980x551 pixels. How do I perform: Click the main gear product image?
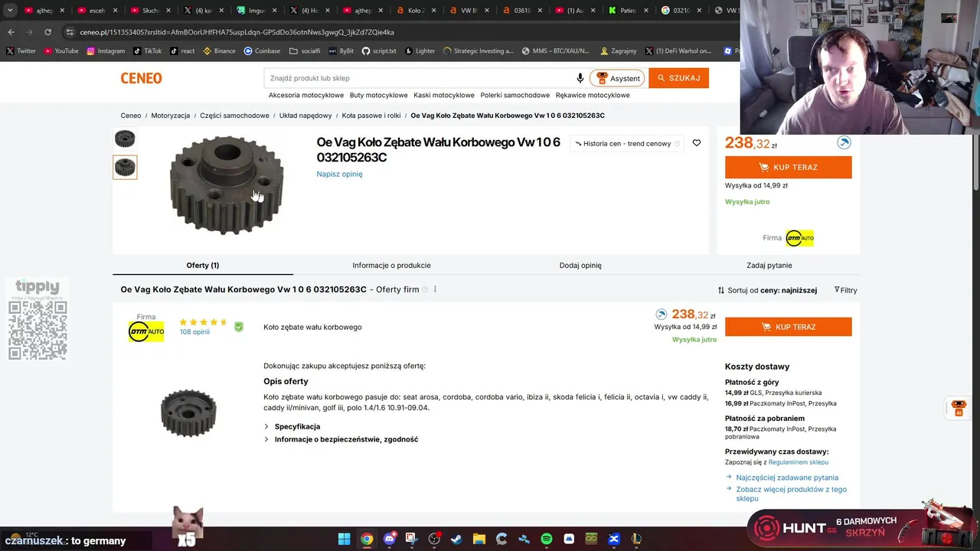click(x=227, y=185)
